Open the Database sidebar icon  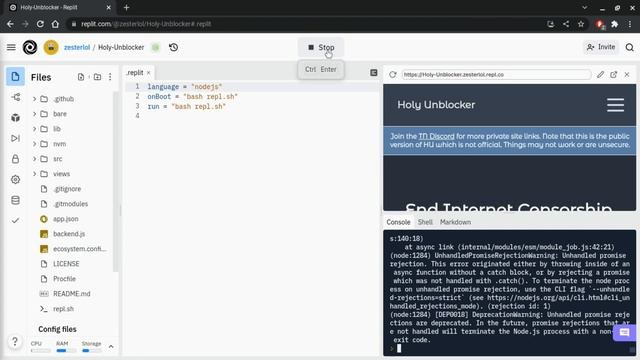pyautogui.click(x=16, y=200)
